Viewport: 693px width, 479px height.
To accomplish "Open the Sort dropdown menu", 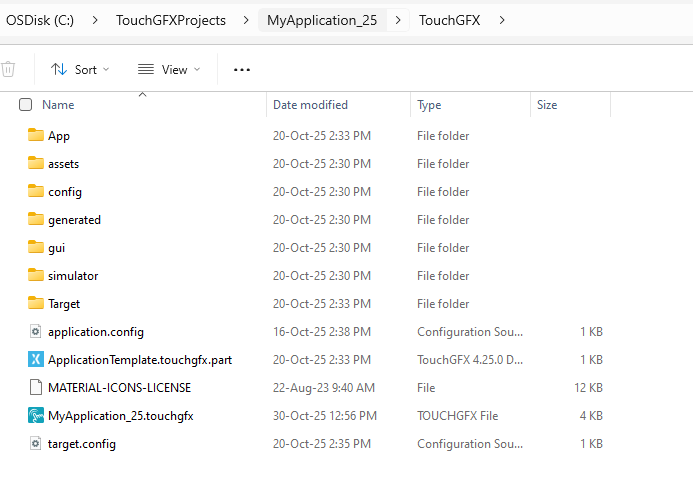I will click(80, 69).
